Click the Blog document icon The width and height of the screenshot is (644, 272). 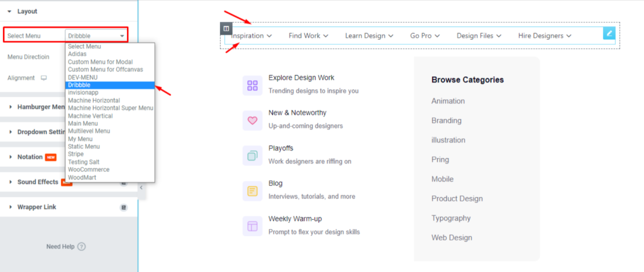pyautogui.click(x=252, y=191)
